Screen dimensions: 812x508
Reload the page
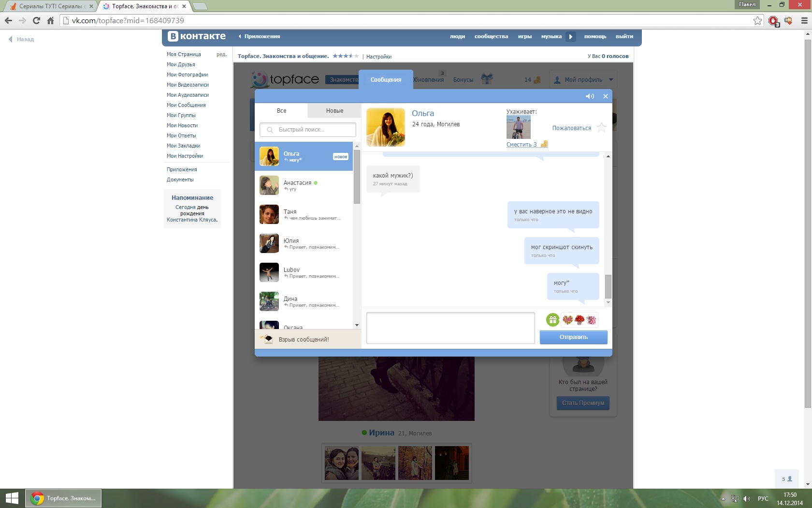pyautogui.click(x=36, y=21)
